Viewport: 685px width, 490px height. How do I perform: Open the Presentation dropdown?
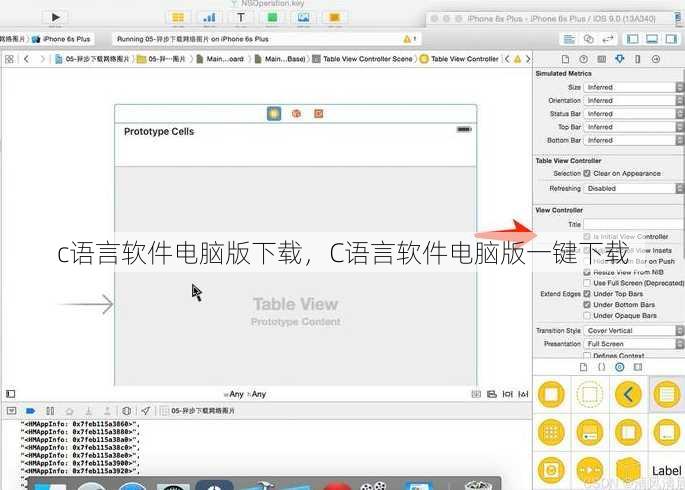pos(633,344)
